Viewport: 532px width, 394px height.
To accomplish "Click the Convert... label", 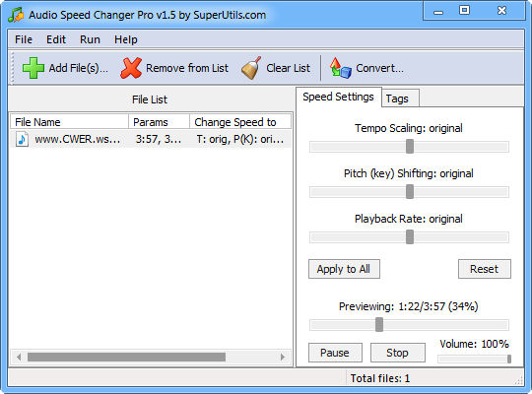I will 379,68.
